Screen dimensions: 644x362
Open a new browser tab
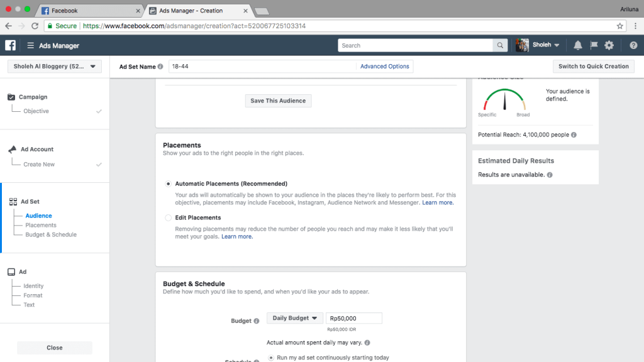[262, 11]
